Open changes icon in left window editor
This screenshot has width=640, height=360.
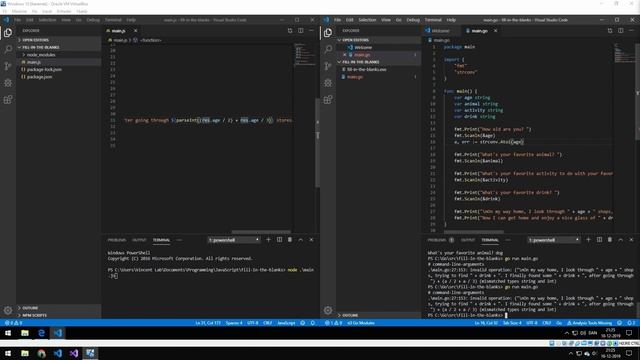coord(290,31)
